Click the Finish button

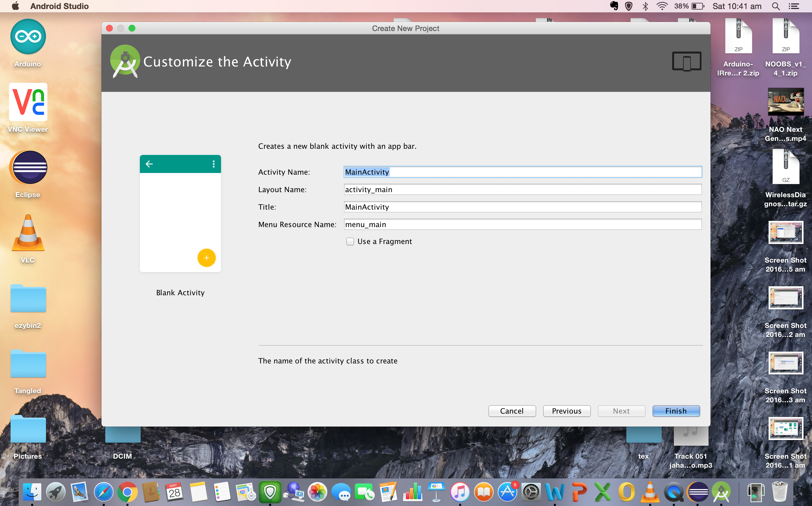pyautogui.click(x=676, y=411)
